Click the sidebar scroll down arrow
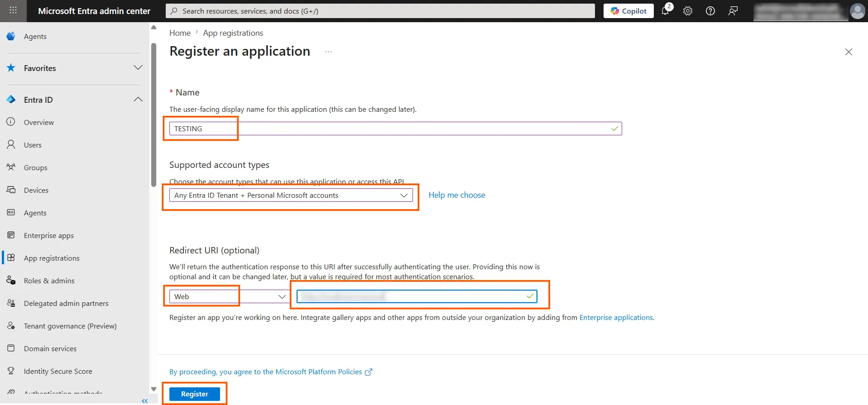Viewport: 868px width, 405px height. coord(153,389)
